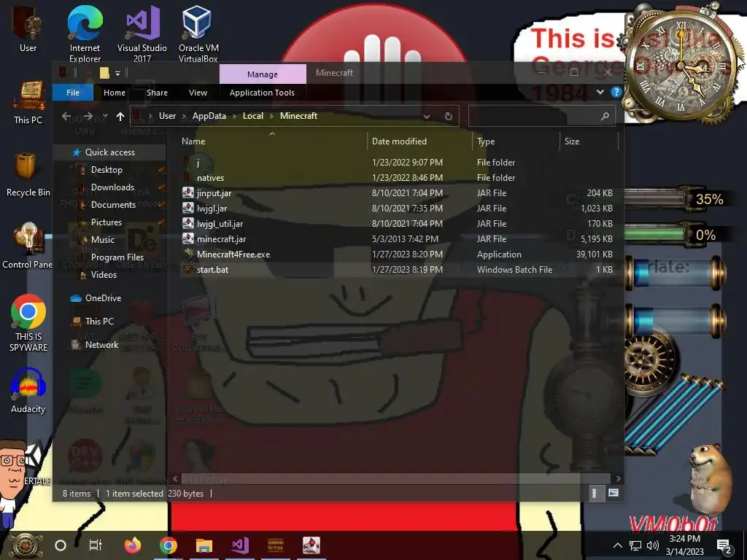Open Pictures in navigation pane
The image size is (747, 560).
pyautogui.click(x=107, y=222)
